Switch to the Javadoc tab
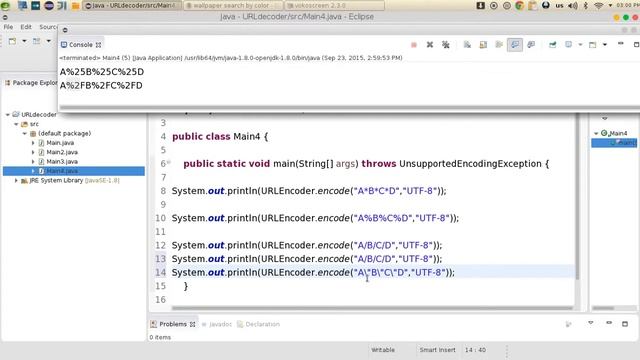This screenshot has height=360, width=640. coord(217,324)
